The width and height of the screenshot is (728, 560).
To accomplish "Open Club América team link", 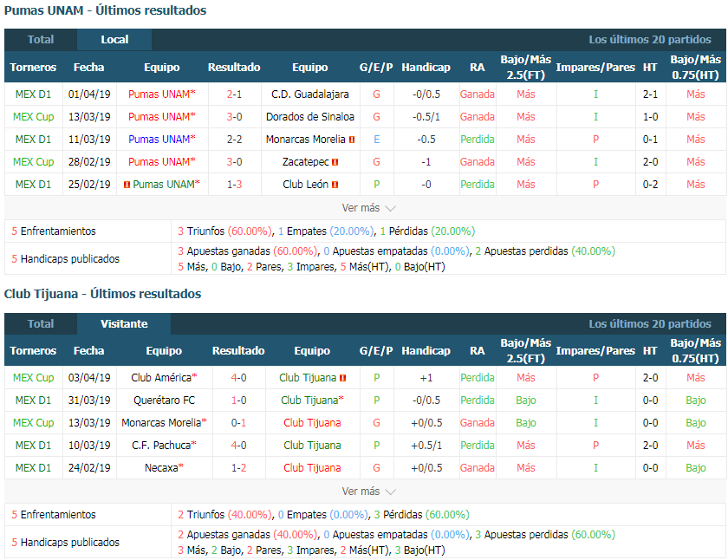I will [164, 377].
